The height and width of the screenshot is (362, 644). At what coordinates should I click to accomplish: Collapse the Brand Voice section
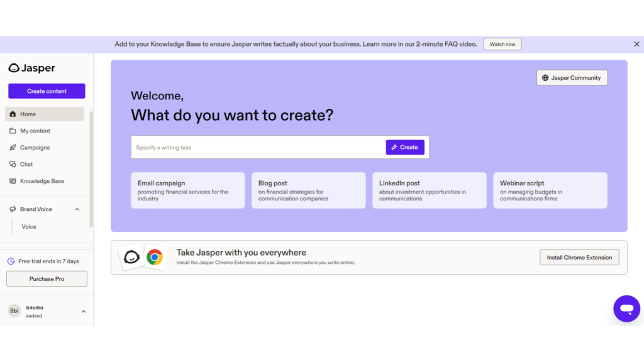pos(77,209)
